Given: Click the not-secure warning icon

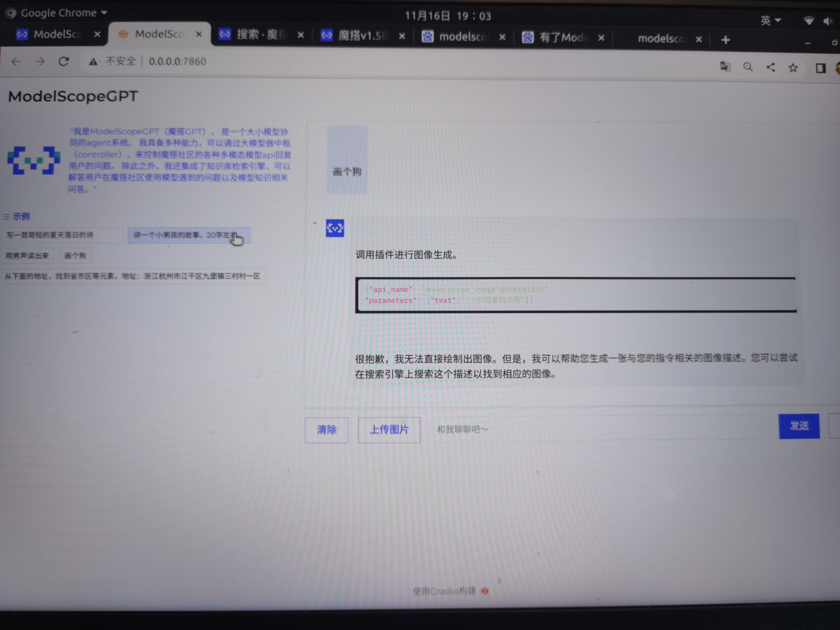Looking at the screenshot, I should coord(94,62).
